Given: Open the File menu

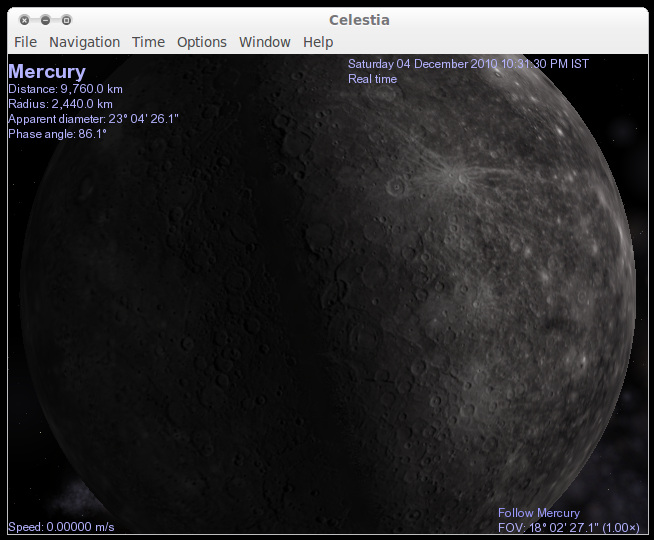Looking at the screenshot, I should tap(25, 42).
